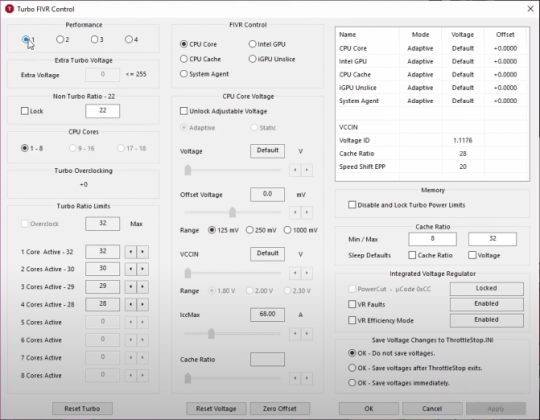Check Disable and Lock Turbo Power Limits
This screenshot has width=540, height=420.
tap(352, 205)
